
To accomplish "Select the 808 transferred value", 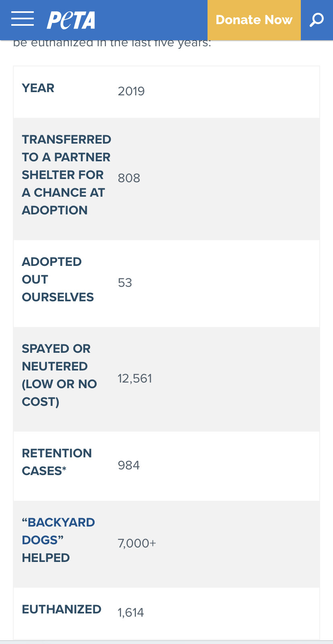I will [129, 178].
